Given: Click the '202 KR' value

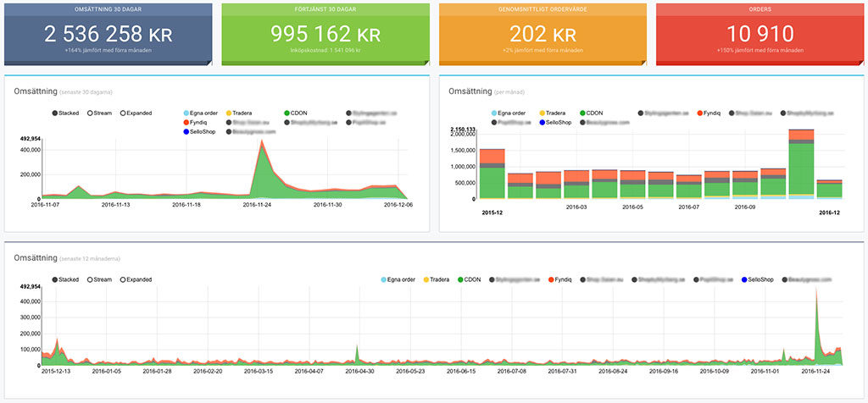Looking at the screenshot, I should (543, 34).
